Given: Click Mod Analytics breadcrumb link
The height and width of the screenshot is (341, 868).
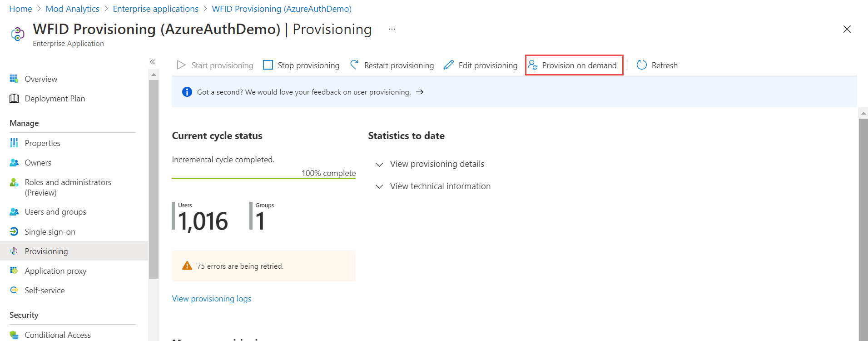Looking at the screenshot, I should click(x=72, y=9).
